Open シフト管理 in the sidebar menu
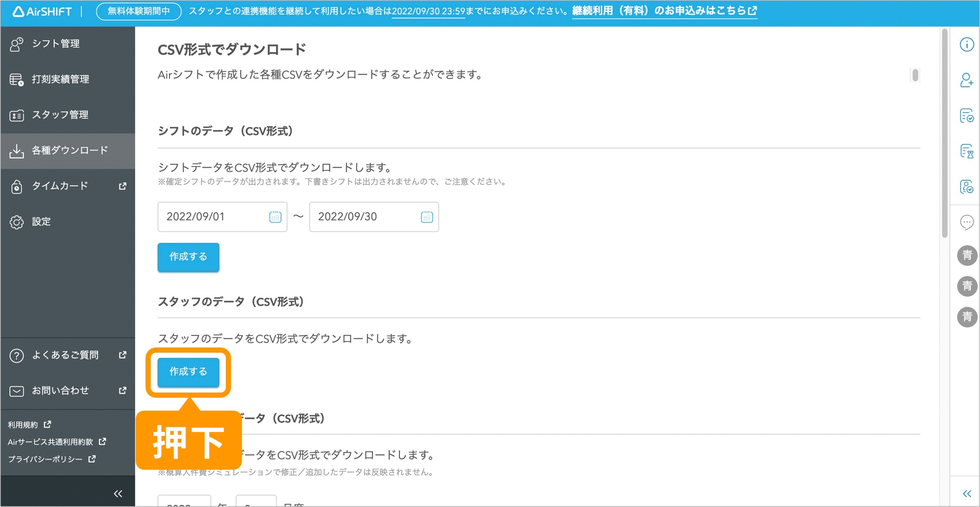 click(x=55, y=44)
